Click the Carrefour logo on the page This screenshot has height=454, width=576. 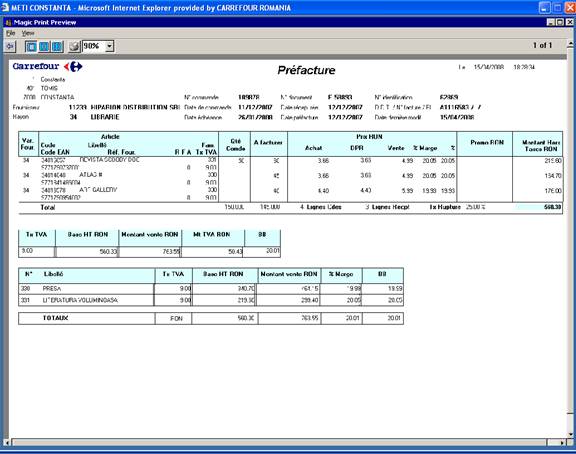47,66
